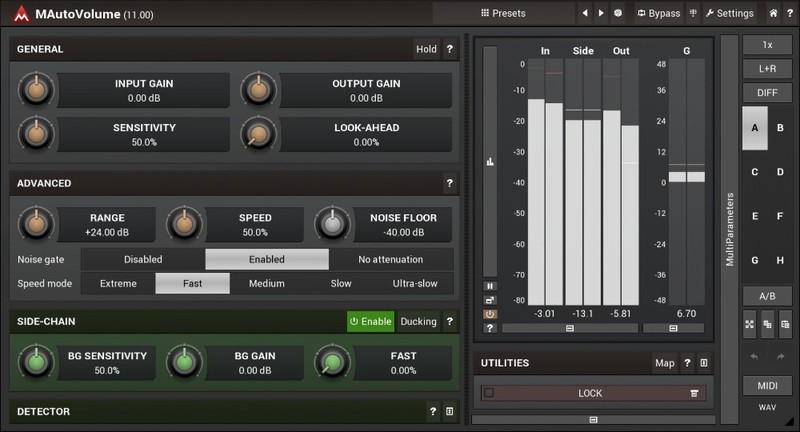Load the next preset with the right arrow

point(601,14)
